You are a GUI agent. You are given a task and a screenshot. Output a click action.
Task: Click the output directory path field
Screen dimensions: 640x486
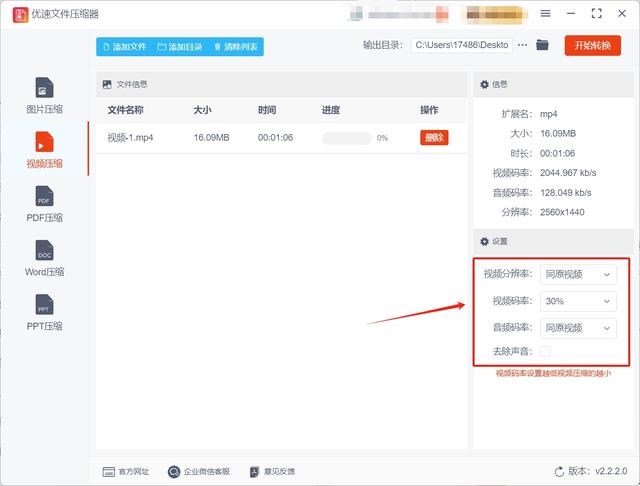click(x=462, y=45)
